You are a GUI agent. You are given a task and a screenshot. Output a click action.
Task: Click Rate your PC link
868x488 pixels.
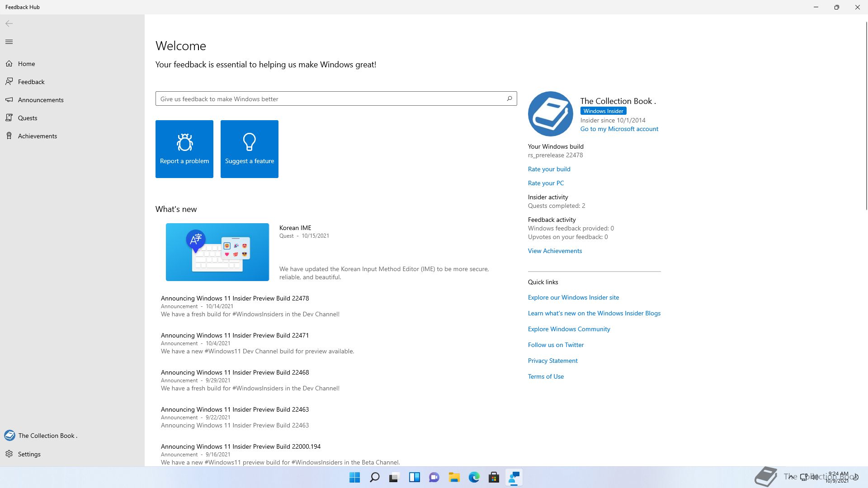point(546,183)
